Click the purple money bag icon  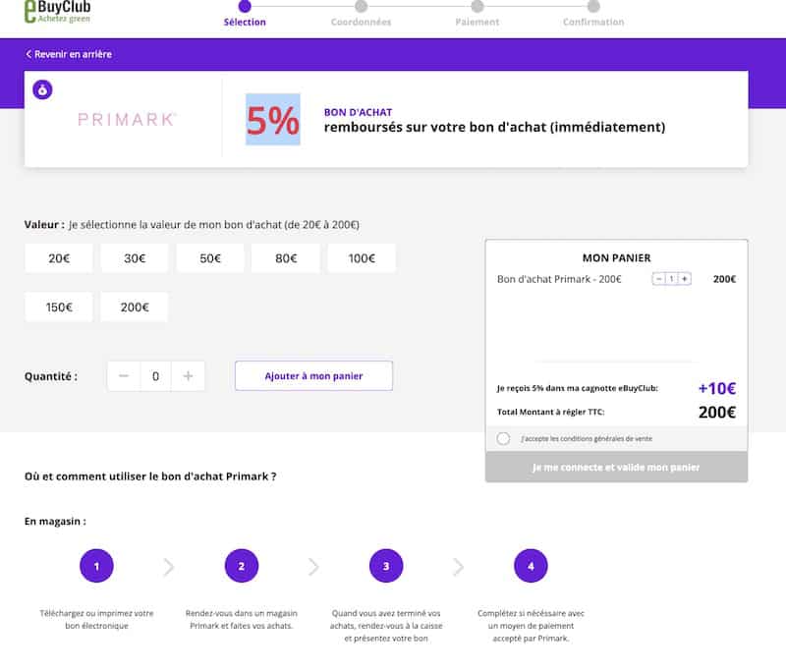(x=42, y=89)
